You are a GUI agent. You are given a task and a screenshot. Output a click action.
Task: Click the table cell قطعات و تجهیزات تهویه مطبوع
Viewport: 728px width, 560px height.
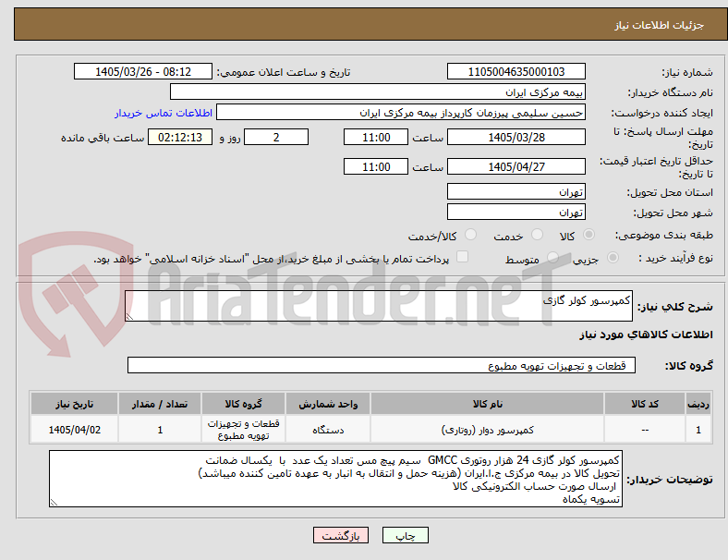tap(243, 430)
